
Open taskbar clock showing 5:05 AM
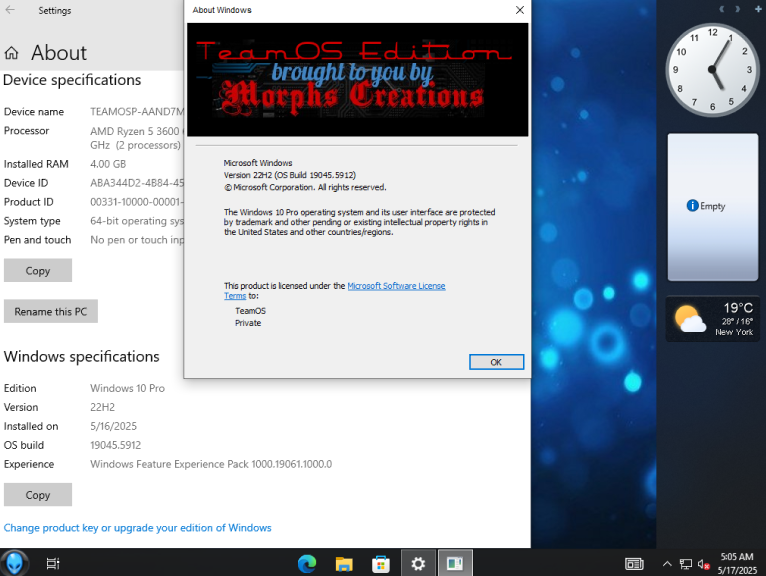[737, 563]
